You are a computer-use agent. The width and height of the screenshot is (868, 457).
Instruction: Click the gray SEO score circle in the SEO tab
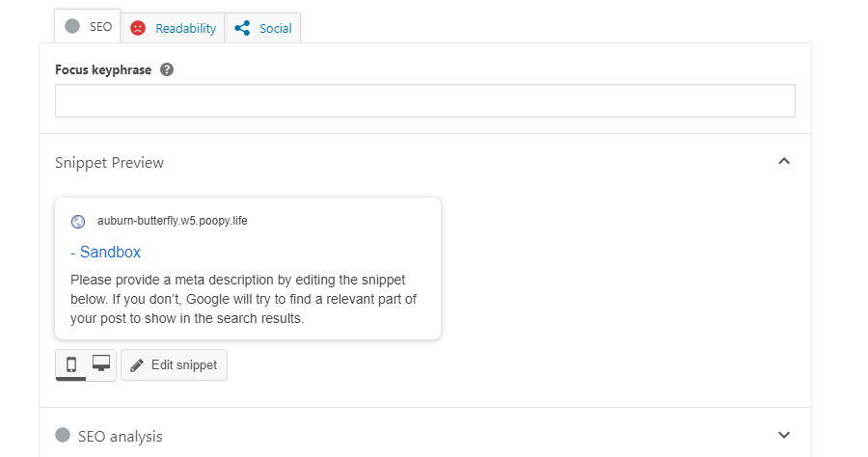point(72,26)
